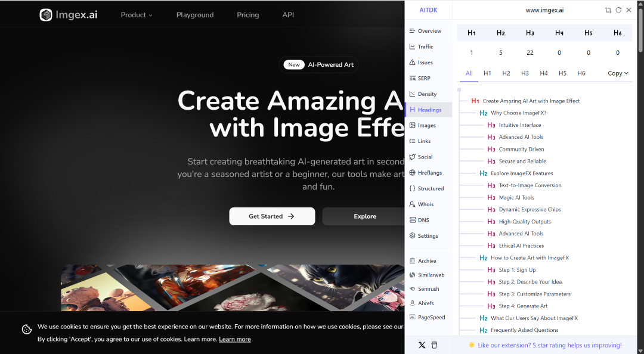Viewport: 644px width, 354px height.
Task: Open the Issues section
Action: [428, 63]
